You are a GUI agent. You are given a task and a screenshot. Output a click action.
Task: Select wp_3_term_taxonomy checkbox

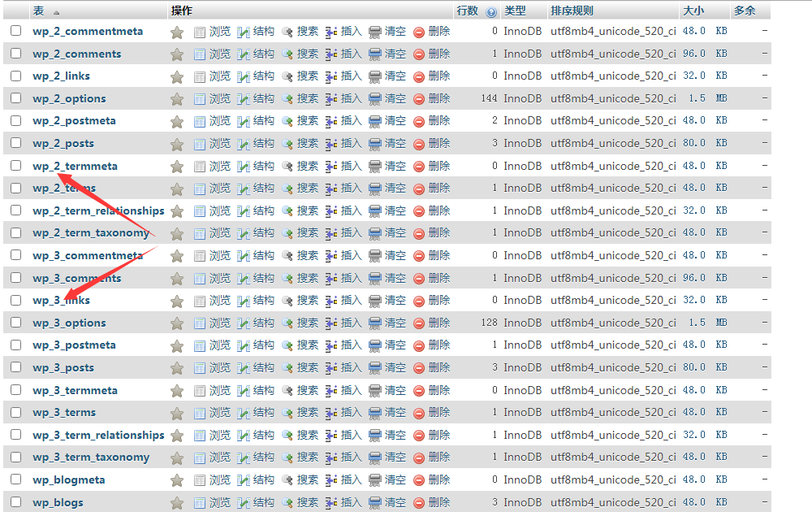pos(16,457)
